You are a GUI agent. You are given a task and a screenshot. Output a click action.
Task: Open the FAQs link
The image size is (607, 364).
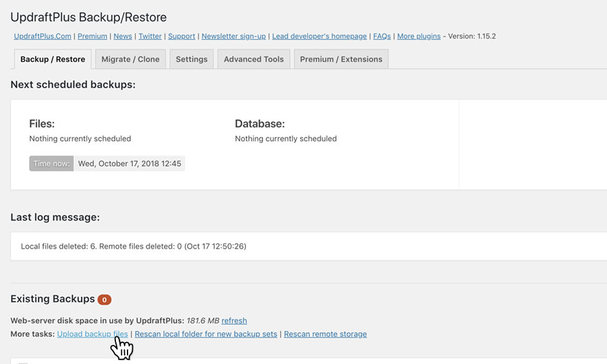382,36
